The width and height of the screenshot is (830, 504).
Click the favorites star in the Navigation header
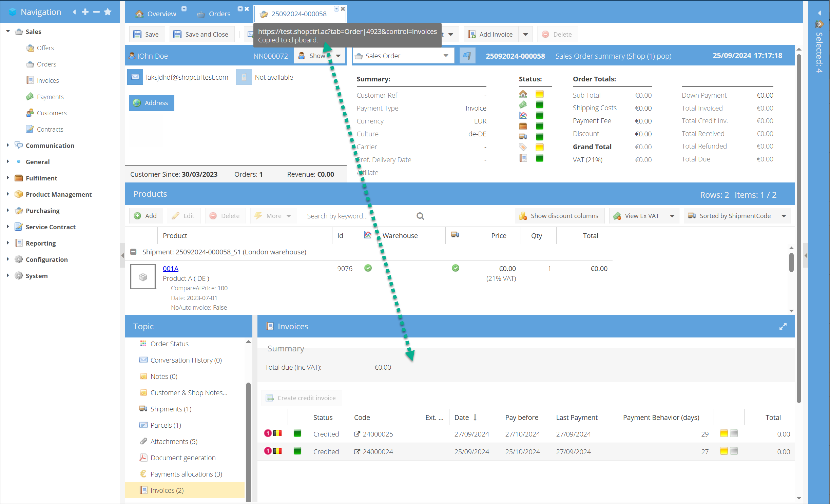(108, 12)
